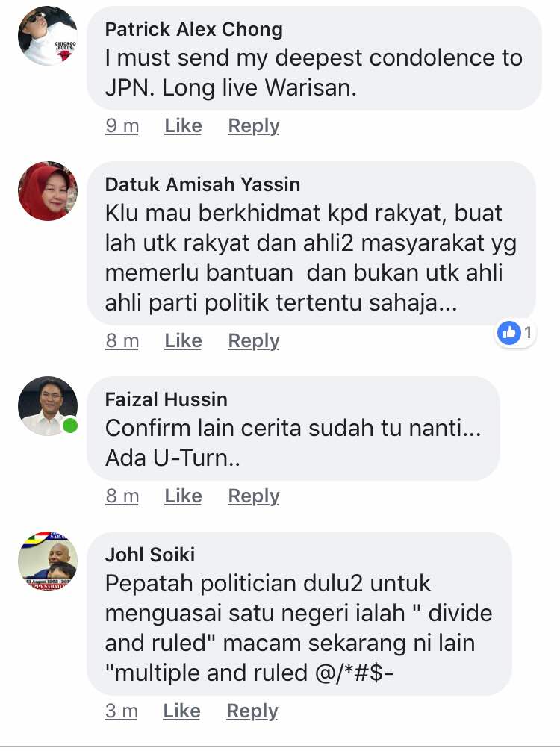Open the Patrick Alex Chong name link

(x=193, y=30)
